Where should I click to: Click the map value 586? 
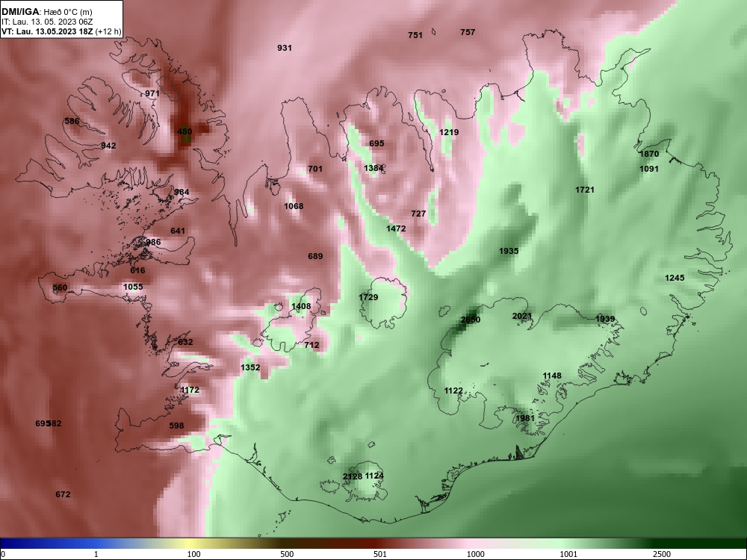72,121
